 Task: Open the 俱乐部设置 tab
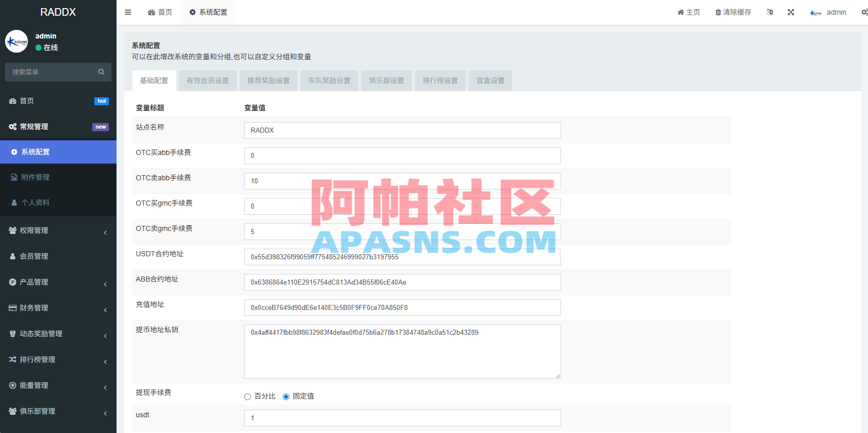(387, 81)
